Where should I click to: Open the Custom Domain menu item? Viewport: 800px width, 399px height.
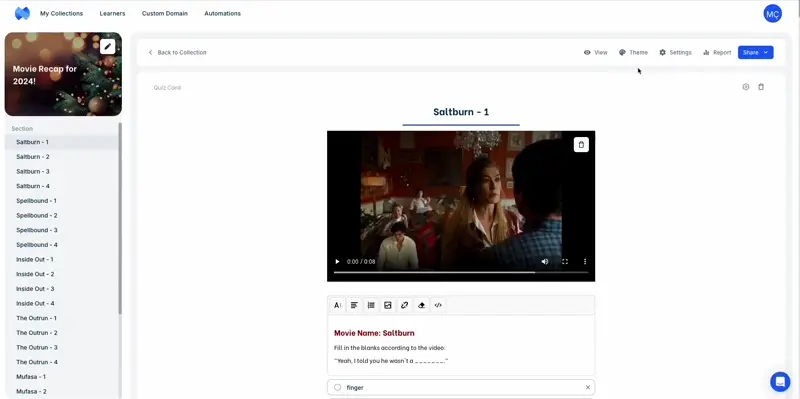pos(165,14)
